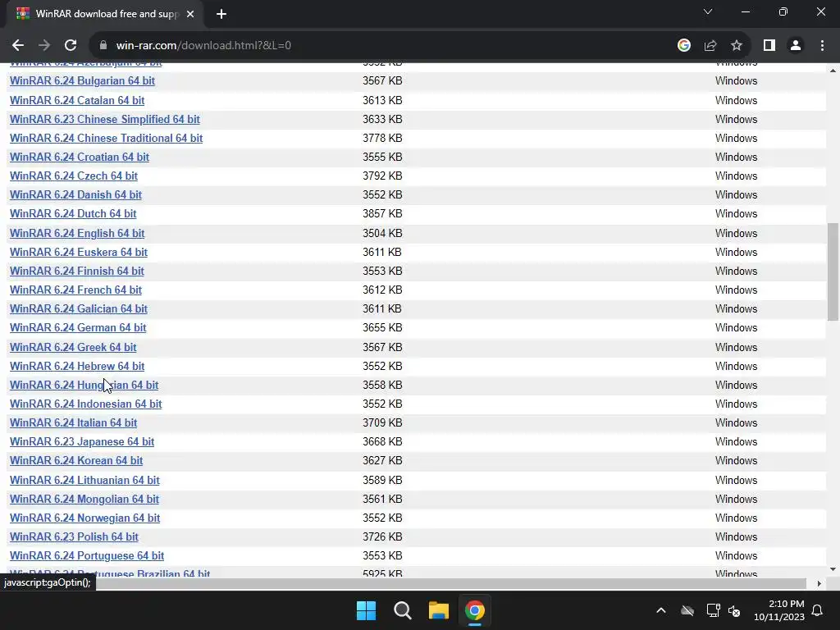Go back to the previous page

pos(18,46)
